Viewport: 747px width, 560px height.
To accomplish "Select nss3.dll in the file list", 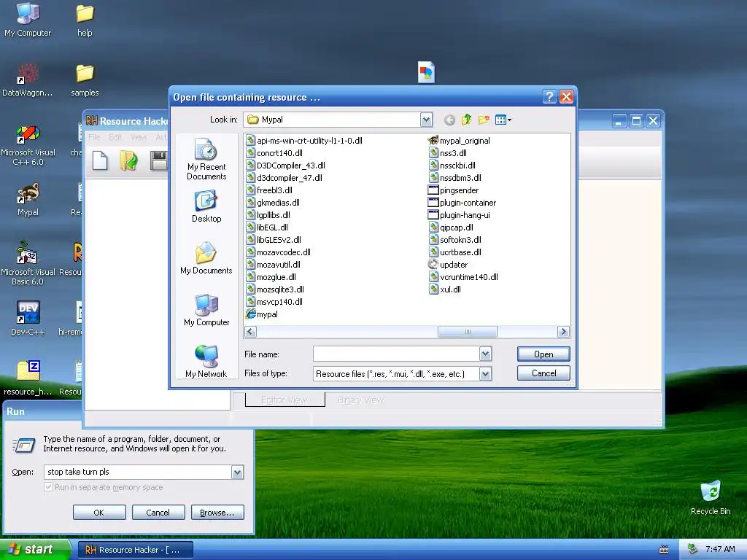I will (x=447, y=153).
